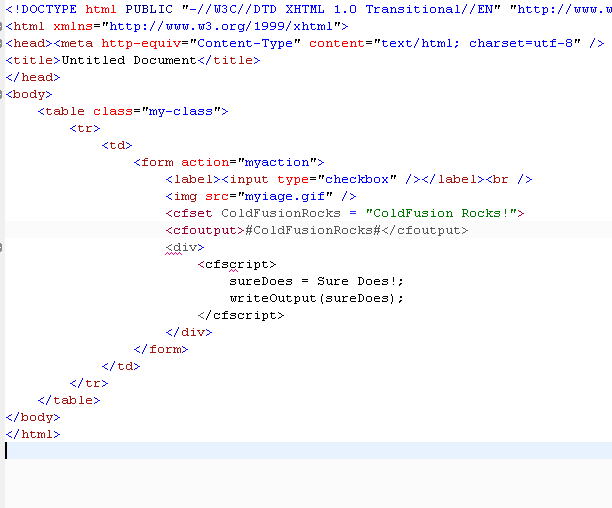This screenshot has width=612, height=508.
Task: Click the closing </table> tag
Action: pyautogui.click(x=69, y=400)
